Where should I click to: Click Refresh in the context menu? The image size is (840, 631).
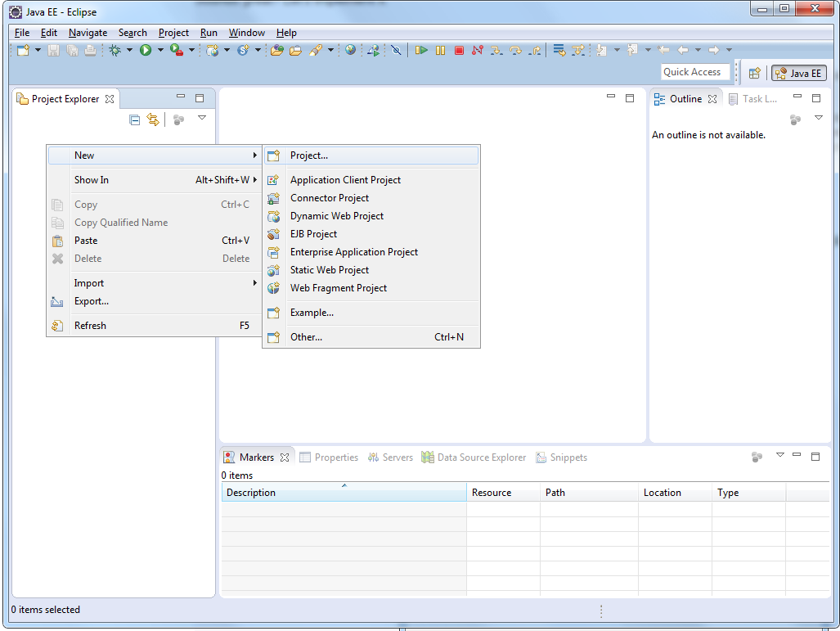[x=155, y=326]
